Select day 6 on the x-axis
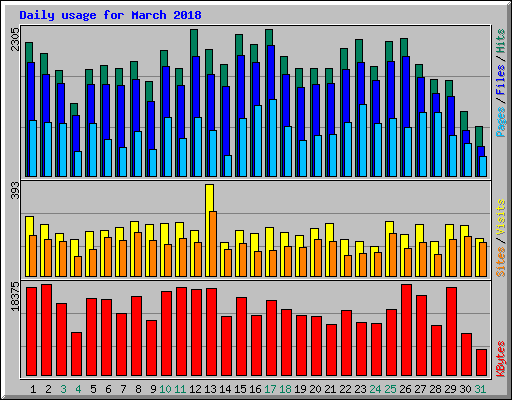 pyautogui.click(x=108, y=389)
